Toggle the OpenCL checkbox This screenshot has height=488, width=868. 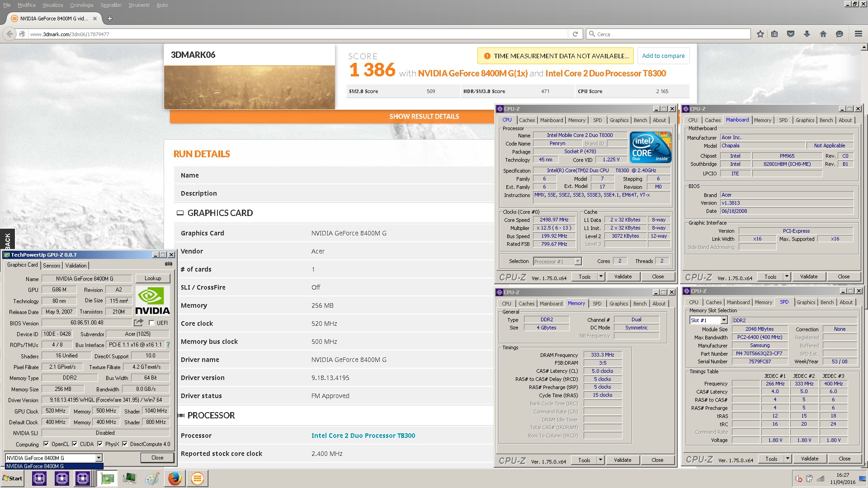[46, 444]
